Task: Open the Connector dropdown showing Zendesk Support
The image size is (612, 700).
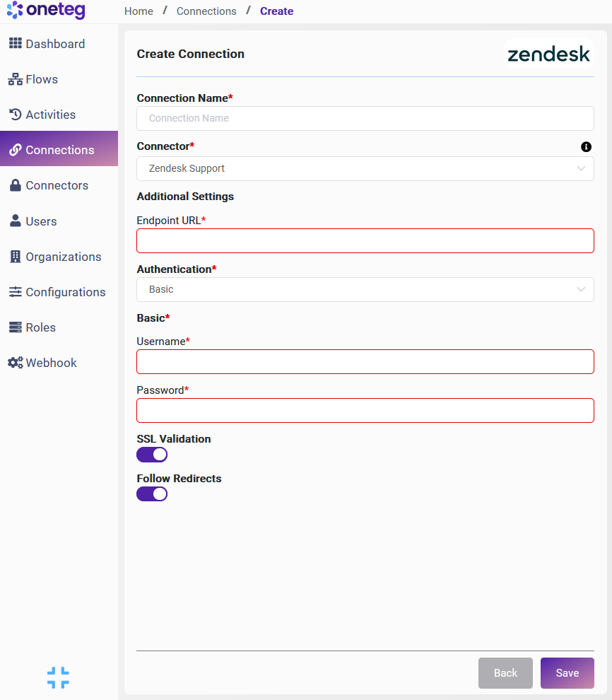Action: [365, 169]
